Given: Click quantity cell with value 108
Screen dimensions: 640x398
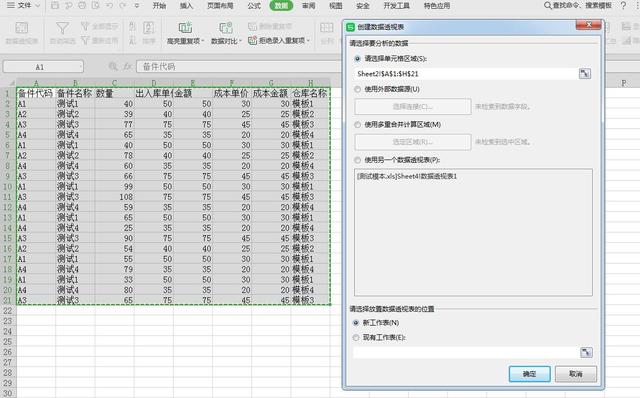Looking at the screenshot, I should [x=114, y=197].
